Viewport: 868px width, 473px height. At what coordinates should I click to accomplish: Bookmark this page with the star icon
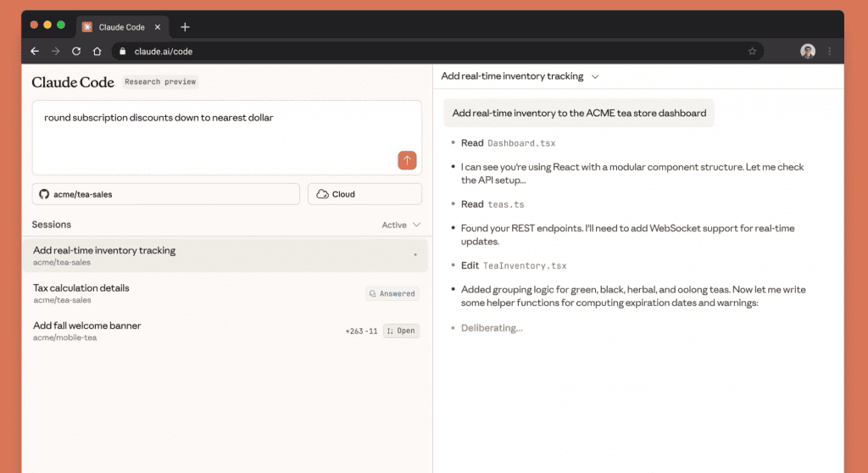pyautogui.click(x=752, y=51)
